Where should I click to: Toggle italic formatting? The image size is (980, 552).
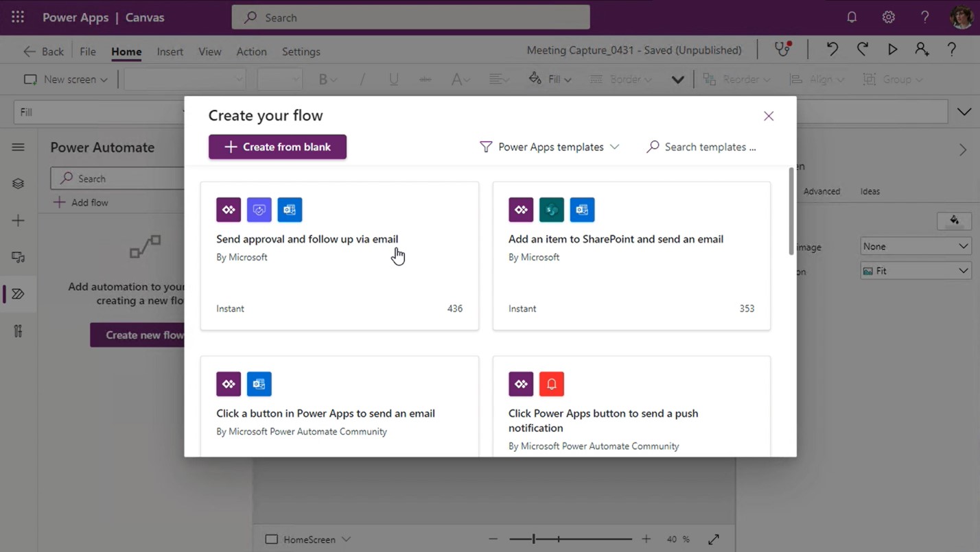[362, 79]
